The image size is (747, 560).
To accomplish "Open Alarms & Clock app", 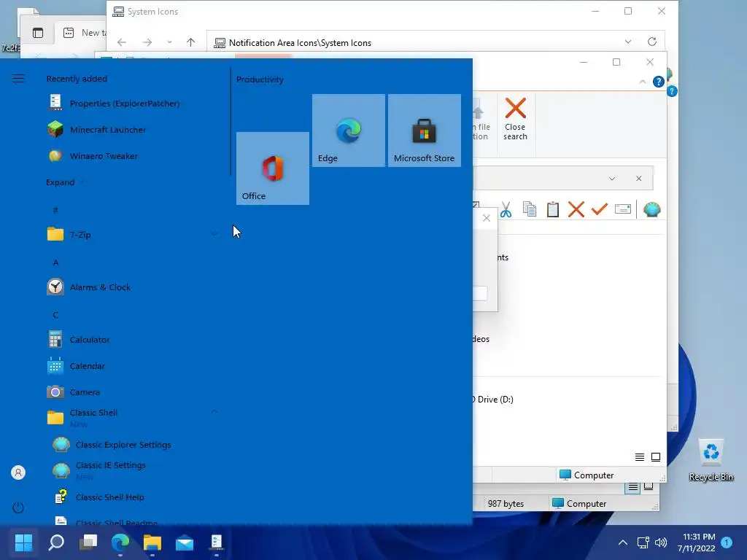I will coord(100,287).
